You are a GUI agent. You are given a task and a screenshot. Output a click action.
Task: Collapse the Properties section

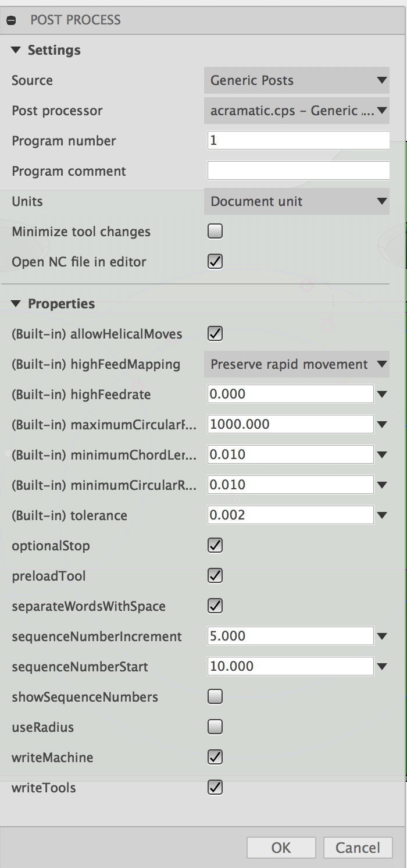16,304
